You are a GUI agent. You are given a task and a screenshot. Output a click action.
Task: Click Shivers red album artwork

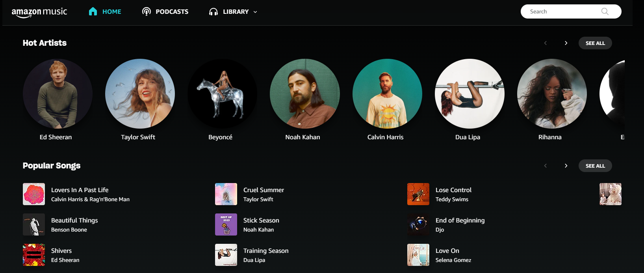(x=34, y=255)
